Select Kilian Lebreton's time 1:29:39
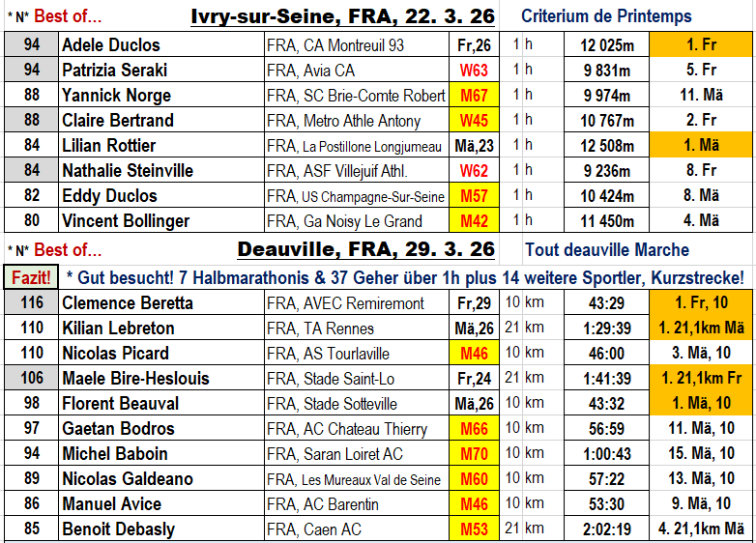756x543 pixels. pyautogui.click(x=607, y=329)
